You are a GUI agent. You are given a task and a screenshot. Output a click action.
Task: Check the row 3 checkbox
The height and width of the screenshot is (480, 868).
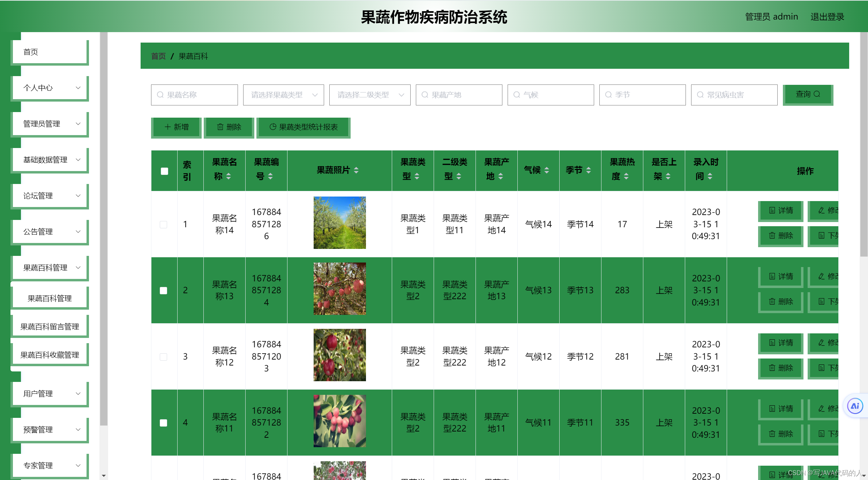(163, 357)
